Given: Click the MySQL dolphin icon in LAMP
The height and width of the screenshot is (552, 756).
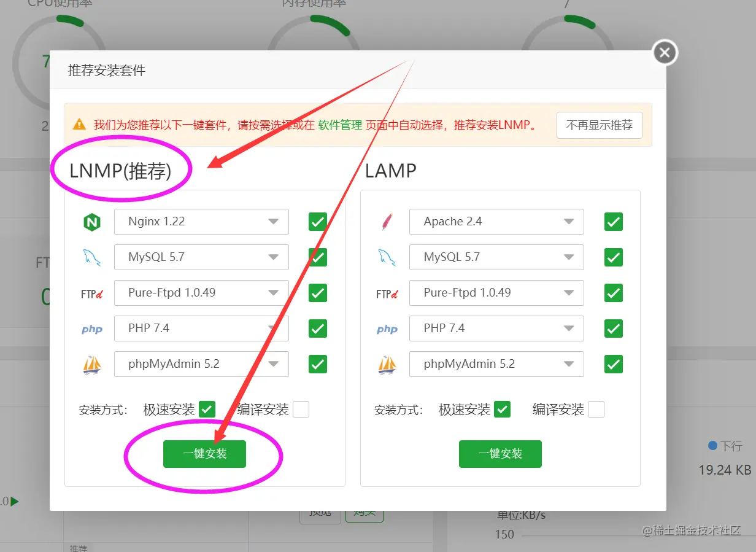Looking at the screenshot, I should coord(387,257).
